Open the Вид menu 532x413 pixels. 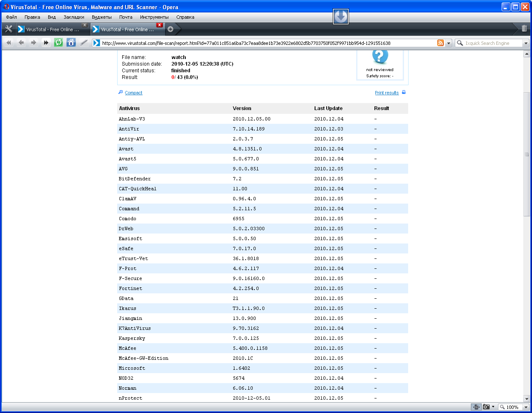[x=52, y=17]
